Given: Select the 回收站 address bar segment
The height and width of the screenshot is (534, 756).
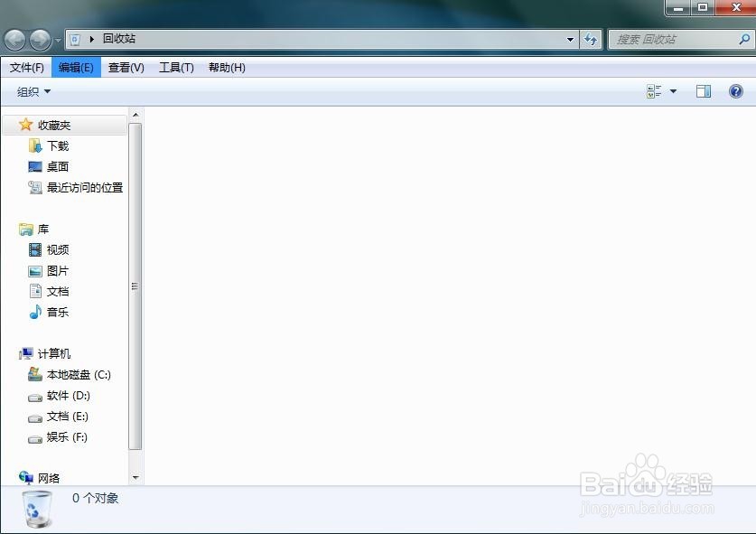Looking at the screenshot, I should (119, 39).
